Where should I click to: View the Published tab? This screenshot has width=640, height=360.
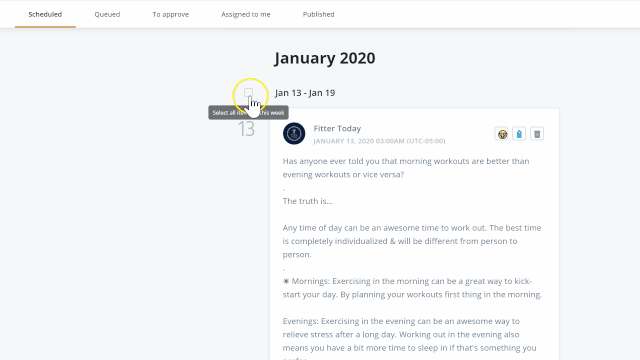click(318, 14)
